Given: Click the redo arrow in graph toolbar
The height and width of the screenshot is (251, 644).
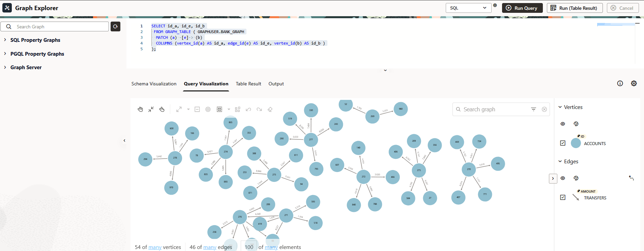Looking at the screenshot, I should (x=259, y=109).
